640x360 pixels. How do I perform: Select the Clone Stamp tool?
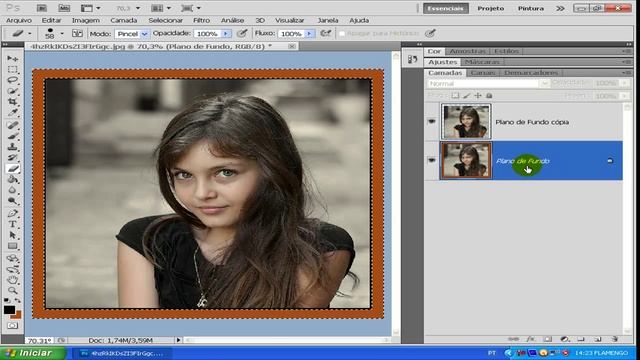pos(12,147)
